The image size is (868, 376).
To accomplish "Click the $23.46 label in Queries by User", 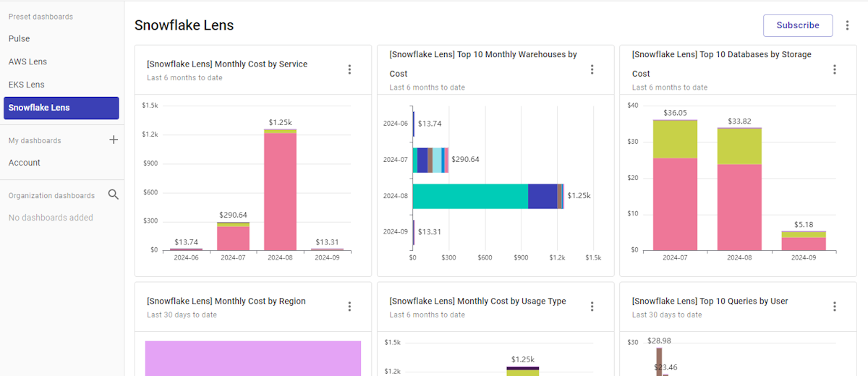I will (665, 367).
